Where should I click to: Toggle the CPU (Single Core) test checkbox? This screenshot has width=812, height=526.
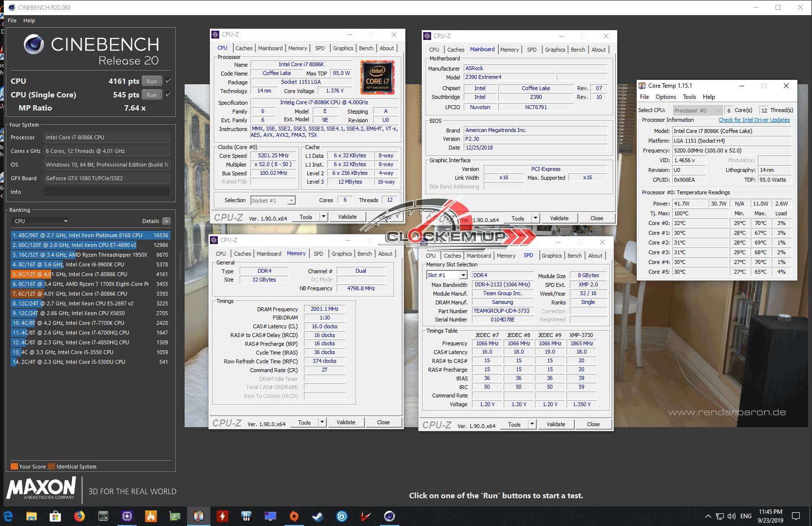(x=168, y=94)
